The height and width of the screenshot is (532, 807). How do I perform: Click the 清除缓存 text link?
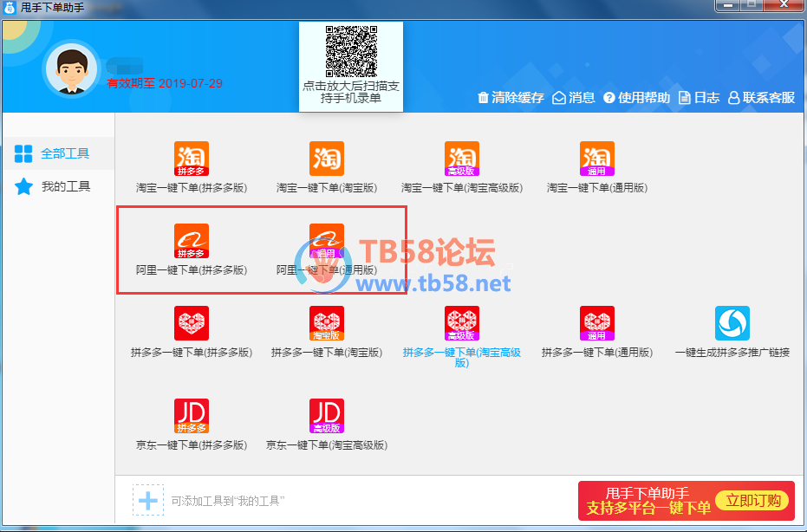click(x=517, y=97)
